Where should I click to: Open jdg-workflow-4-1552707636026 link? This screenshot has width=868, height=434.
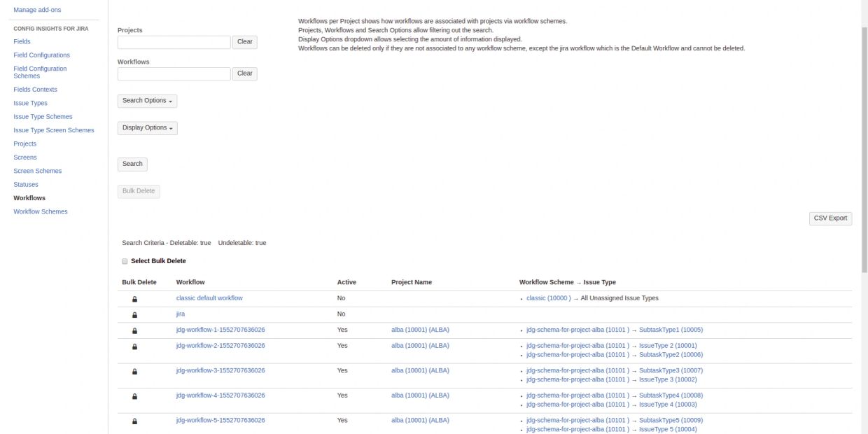pos(220,395)
